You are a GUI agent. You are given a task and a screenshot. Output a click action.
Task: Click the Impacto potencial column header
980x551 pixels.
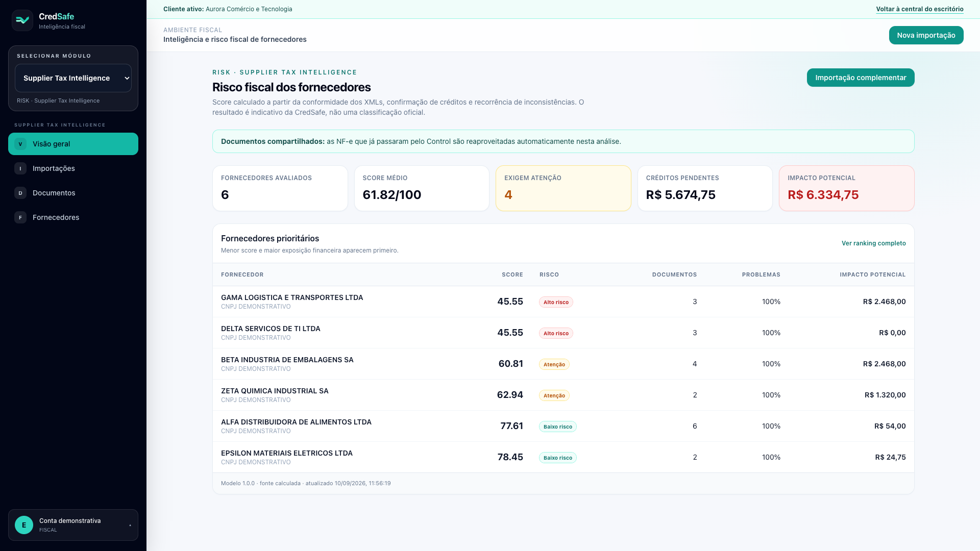[x=873, y=274]
